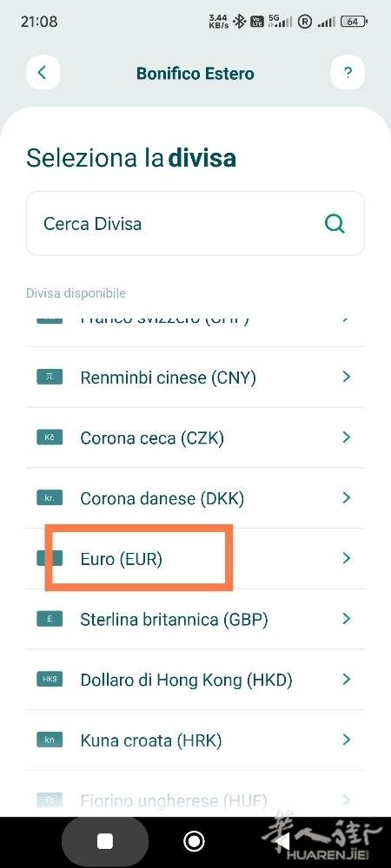Screen dimensions: 391x868
Task: Tap the Kč currency badge icon
Action: [50, 437]
